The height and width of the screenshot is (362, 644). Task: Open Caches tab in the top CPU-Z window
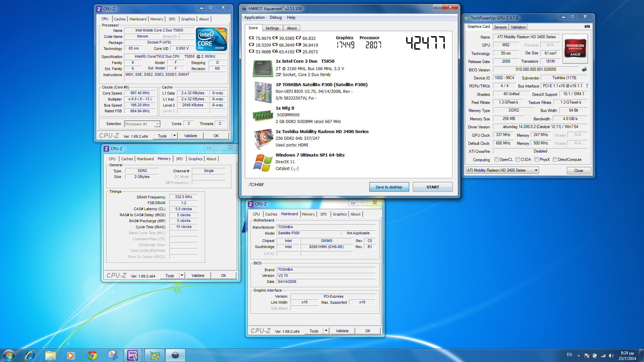119,19
